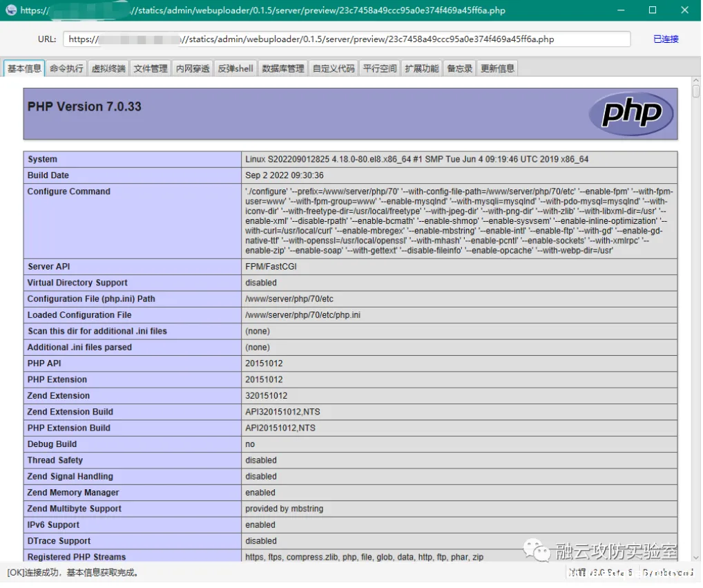This screenshot has width=703, height=588.
Task: Click the app icon in the title bar
Action: pos(10,10)
